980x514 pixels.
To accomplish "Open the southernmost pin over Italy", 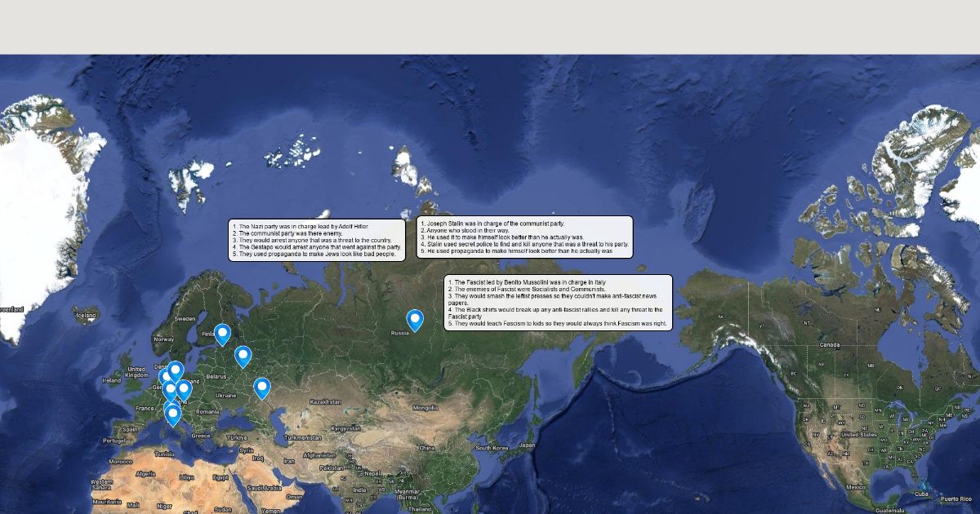I will [173, 415].
